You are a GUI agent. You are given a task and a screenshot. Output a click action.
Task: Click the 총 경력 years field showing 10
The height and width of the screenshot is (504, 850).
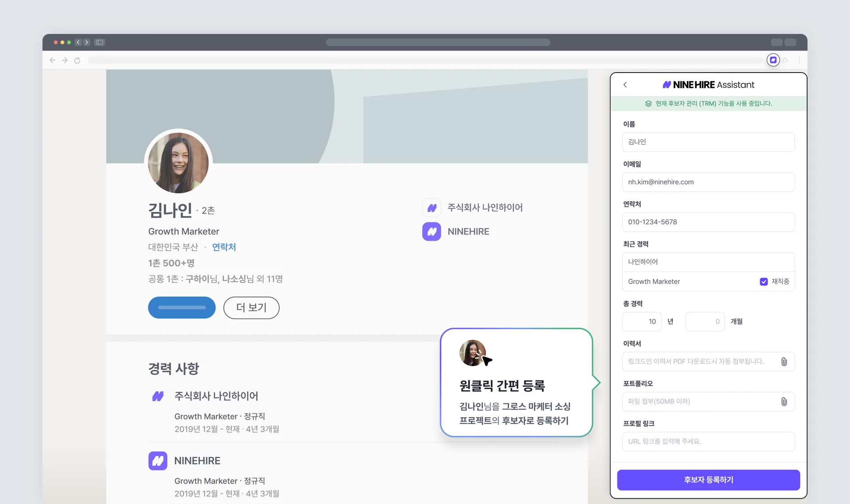[x=641, y=322]
